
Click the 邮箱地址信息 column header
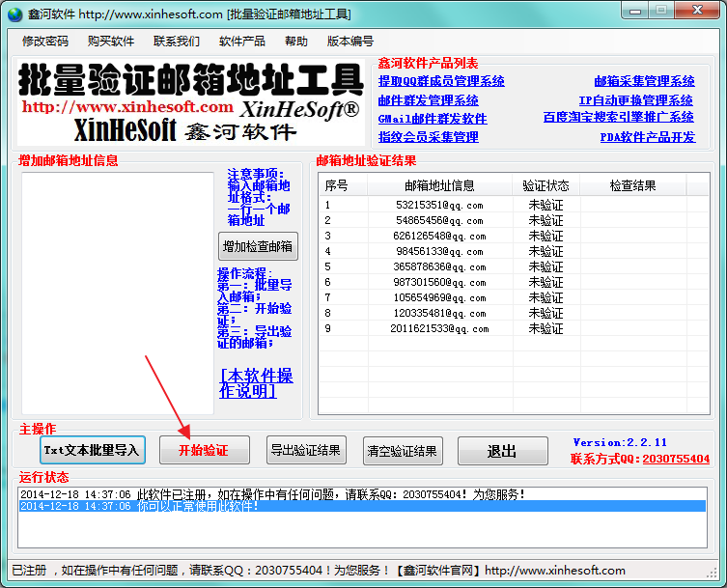point(439,185)
